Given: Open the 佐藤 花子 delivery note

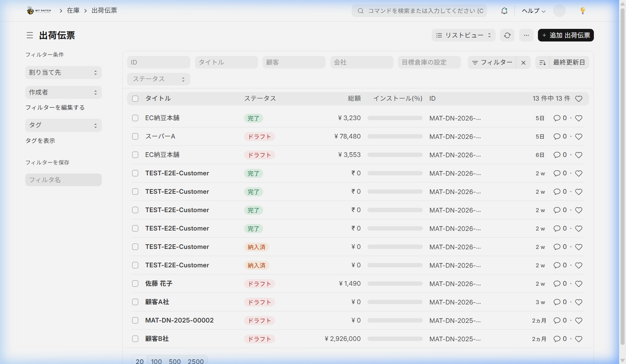Looking at the screenshot, I should (x=159, y=284).
